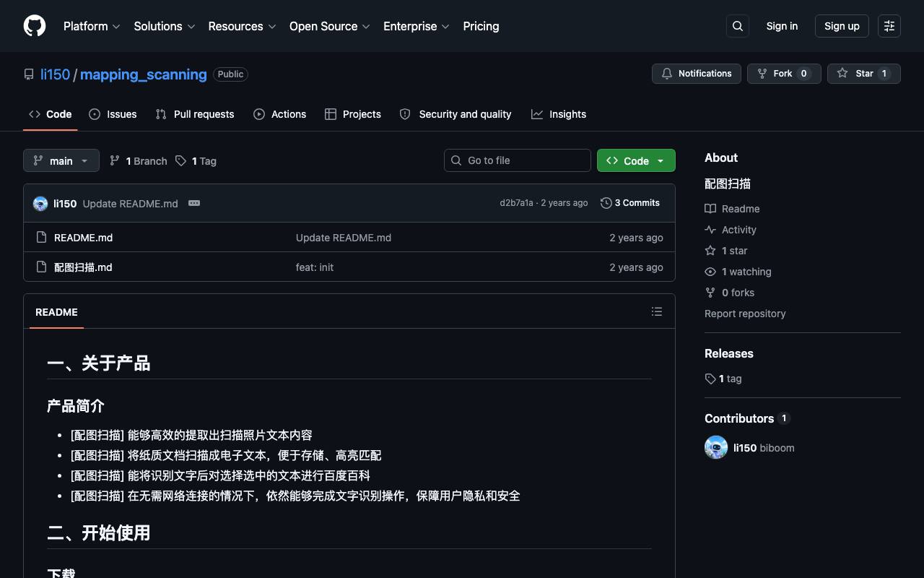924x578 pixels.
Task: Expand the Solutions menu
Action: (x=165, y=26)
